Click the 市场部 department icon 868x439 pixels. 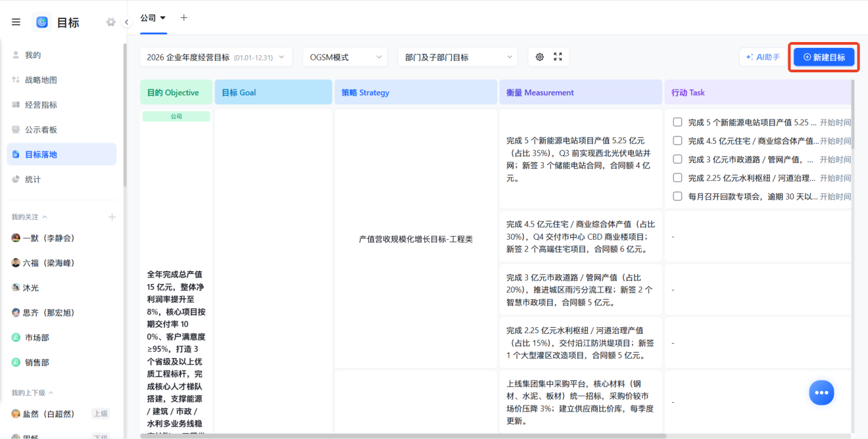click(16, 338)
